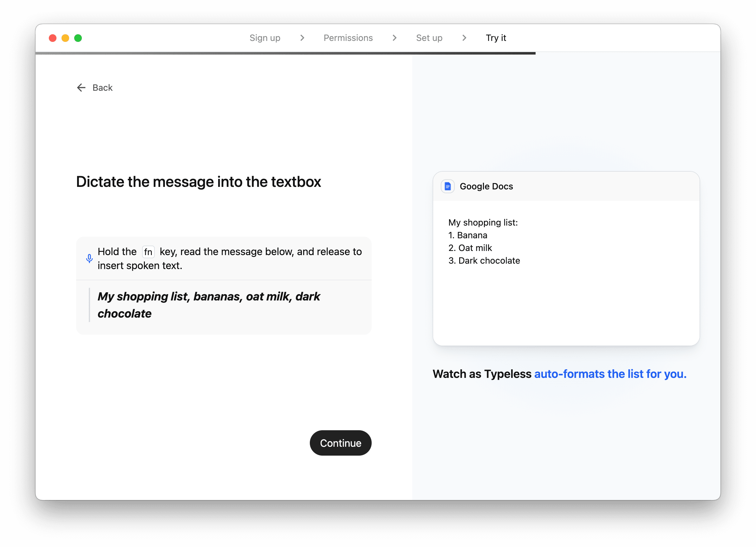Viewport: 756px width, 547px height.
Task: Select the Try it step
Action: pyautogui.click(x=496, y=38)
